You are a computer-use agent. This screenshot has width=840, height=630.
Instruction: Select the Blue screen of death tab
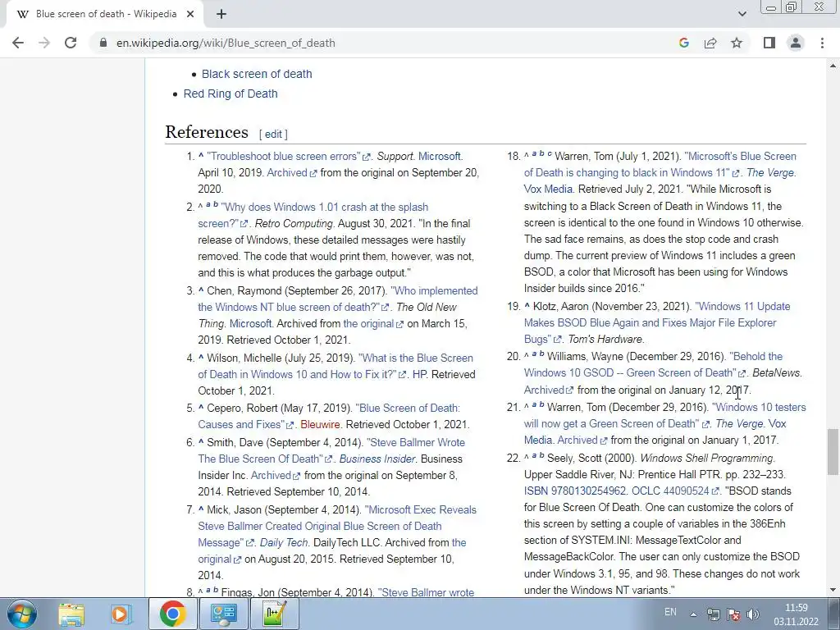[x=106, y=15]
